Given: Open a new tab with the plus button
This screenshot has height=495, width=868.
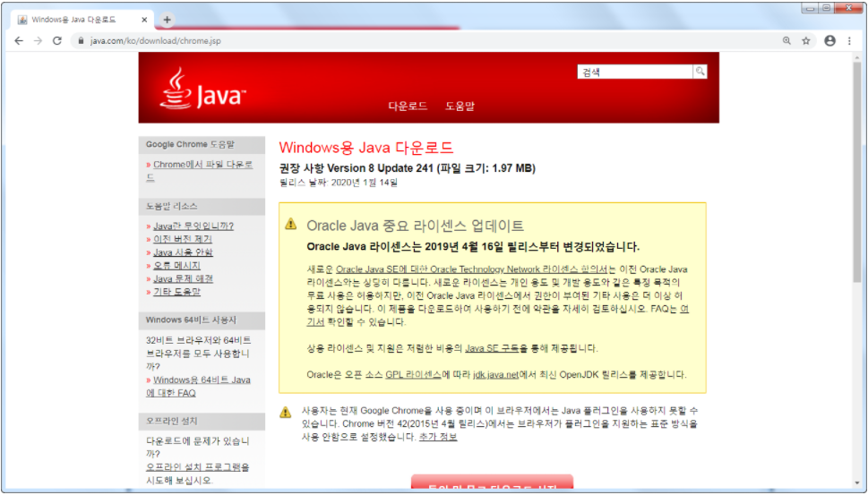Looking at the screenshot, I should click(167, 20).
